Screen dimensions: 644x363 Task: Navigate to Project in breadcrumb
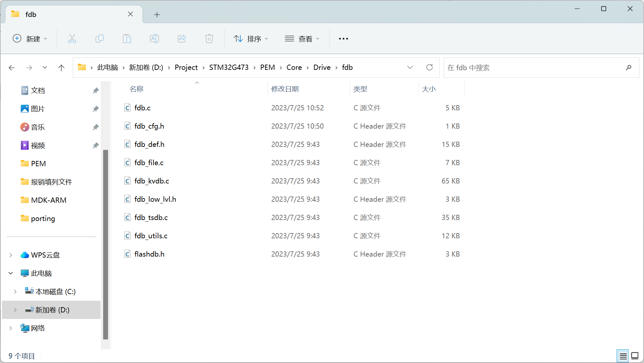[186, 67]
